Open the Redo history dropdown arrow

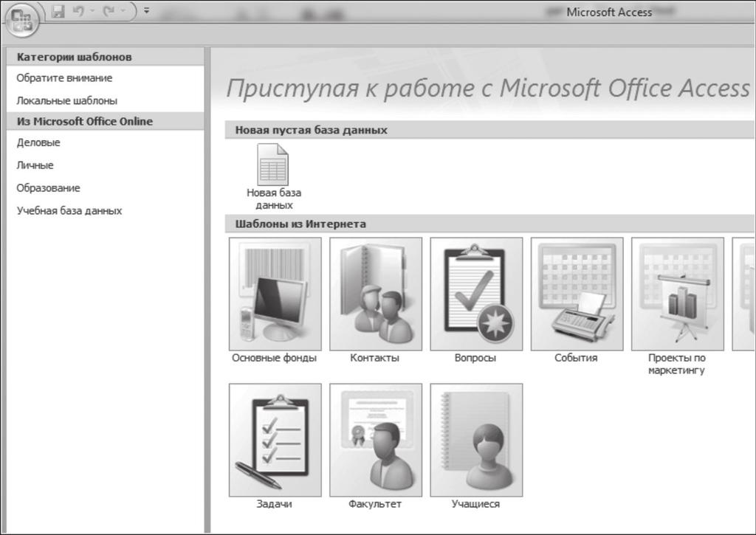click(x=123, y=10)
